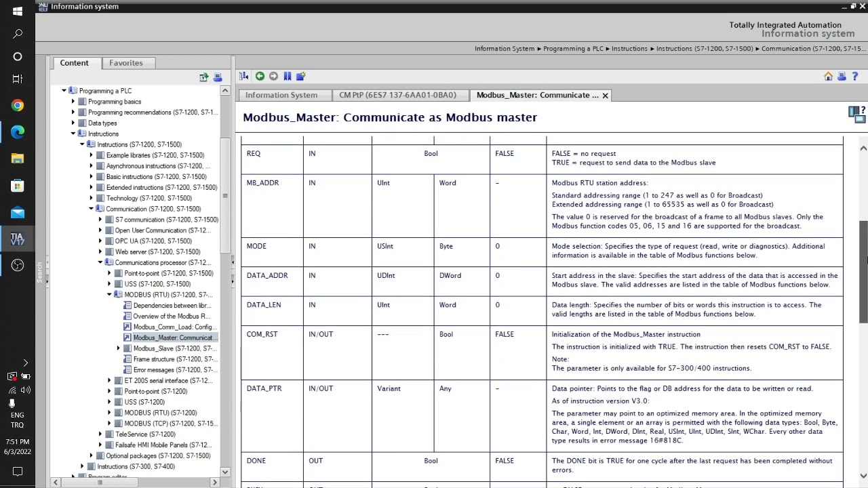This screenshot has width=868, height=488.
Task: Click Information System in the breadcrumb
Action: point(505,49)
